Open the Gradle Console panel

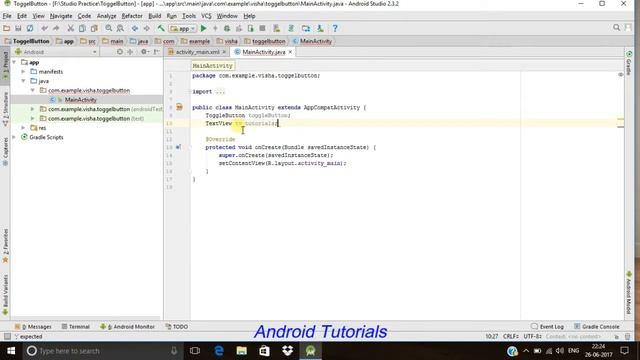pyautogui.click(x=597, y=327)
